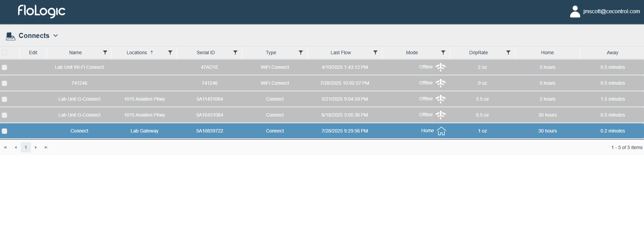The image size is (644, 245).
Task: Open the user account avatar icon
Action: pyautogui.click(x=575, y=12)
